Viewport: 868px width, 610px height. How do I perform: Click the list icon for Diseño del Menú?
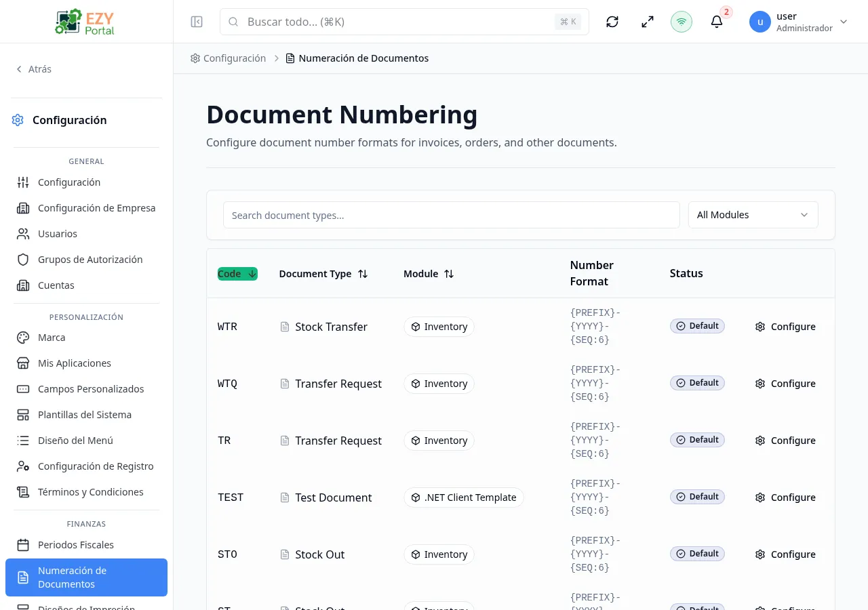pyautogui.click(x=23, y=441)
